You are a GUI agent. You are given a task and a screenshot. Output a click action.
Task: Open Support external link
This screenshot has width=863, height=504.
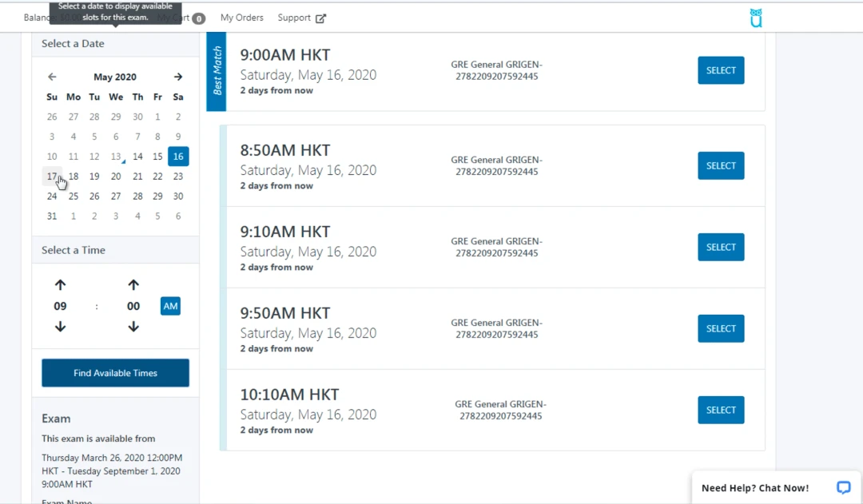point(301,18)
